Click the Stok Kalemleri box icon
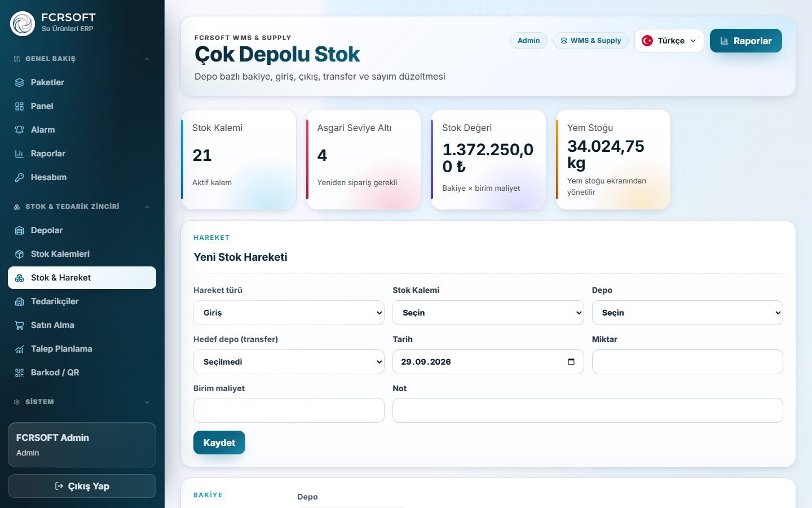Image resolution: width=812 pixels, height=508 pixels. (19, 254)
